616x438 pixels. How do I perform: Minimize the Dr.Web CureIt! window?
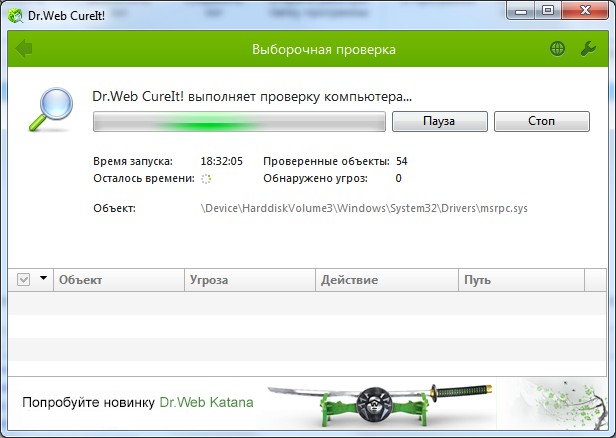[x=521, y=11]
